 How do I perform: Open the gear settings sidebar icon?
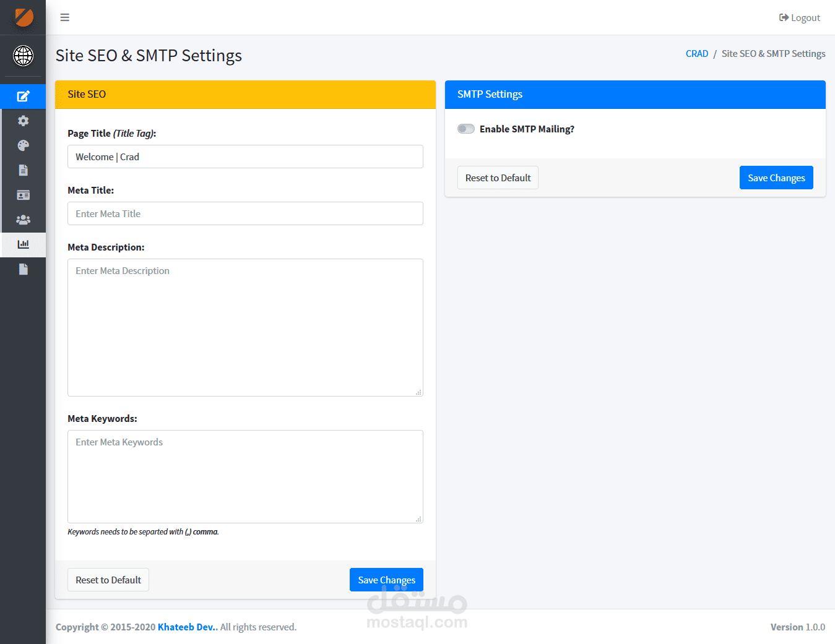pos(24,121)
